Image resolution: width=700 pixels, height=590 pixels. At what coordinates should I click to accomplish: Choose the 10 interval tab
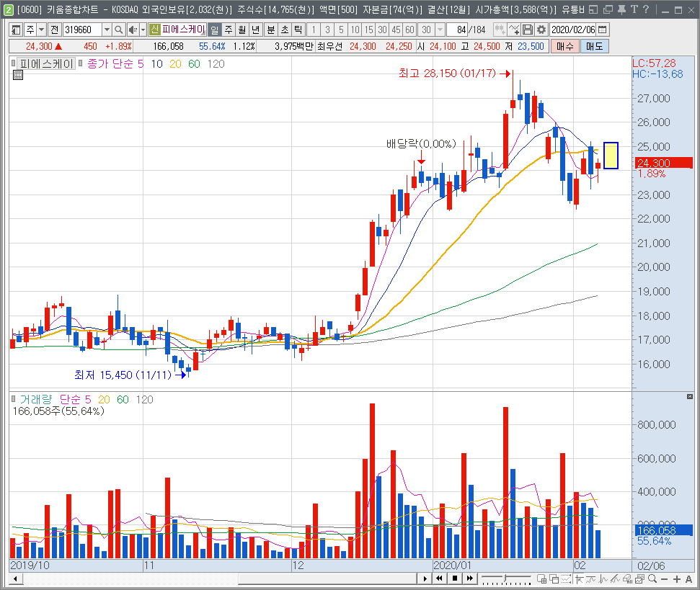coord(355,30)
